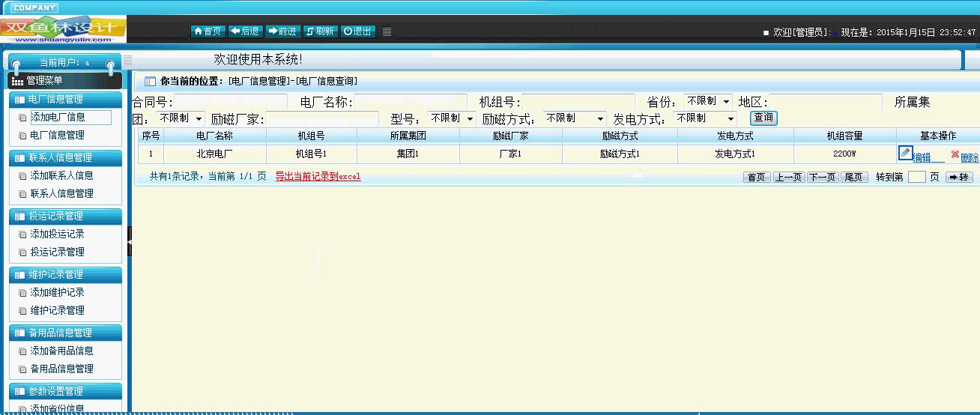This screenshot has width=980, height=415.
Task: Click the 前进 forward button
Action: [282, 31]
